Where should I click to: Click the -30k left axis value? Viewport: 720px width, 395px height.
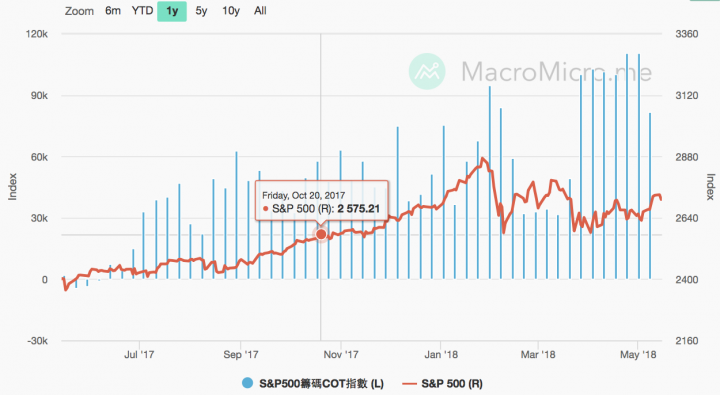click(x=37, y=341)
